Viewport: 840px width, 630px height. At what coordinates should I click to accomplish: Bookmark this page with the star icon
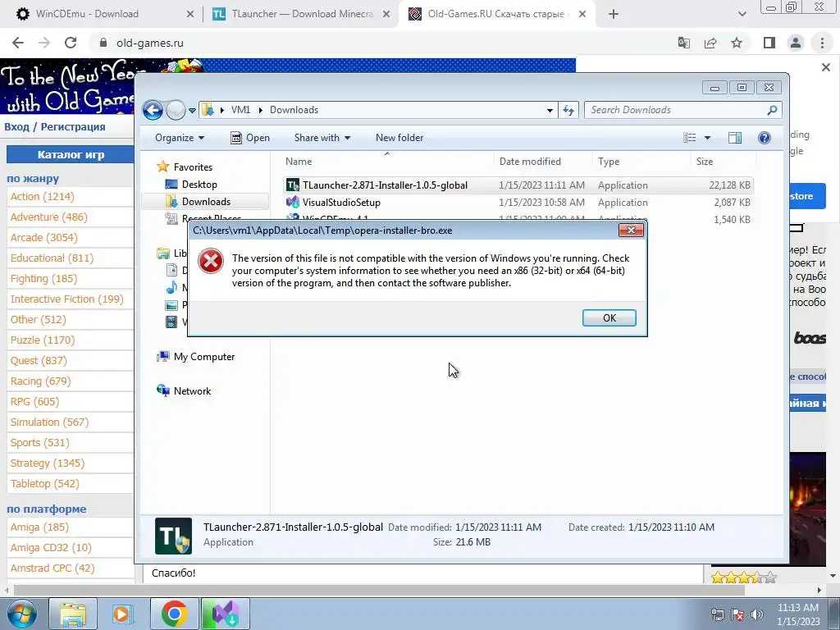(737, 43)
